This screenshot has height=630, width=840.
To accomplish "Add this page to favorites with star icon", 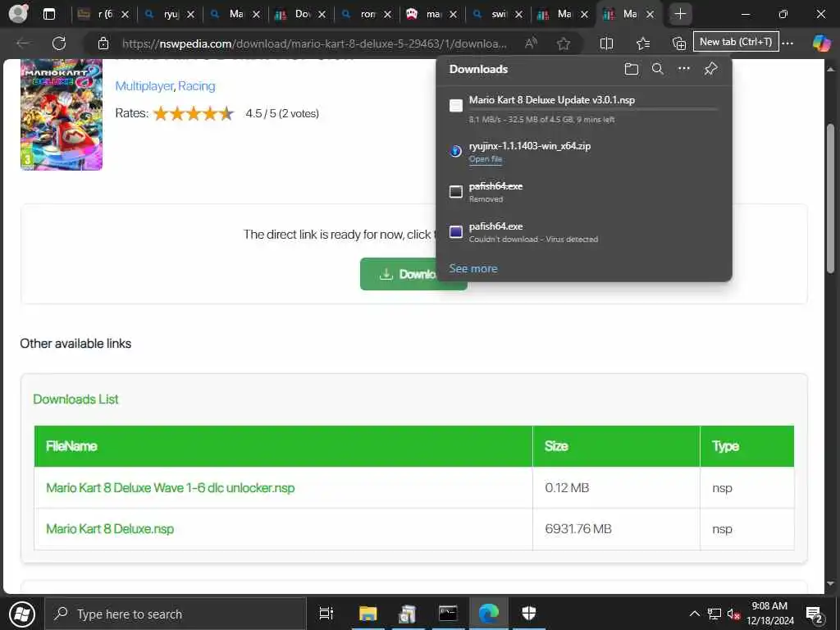I will [x=563, y=43].
